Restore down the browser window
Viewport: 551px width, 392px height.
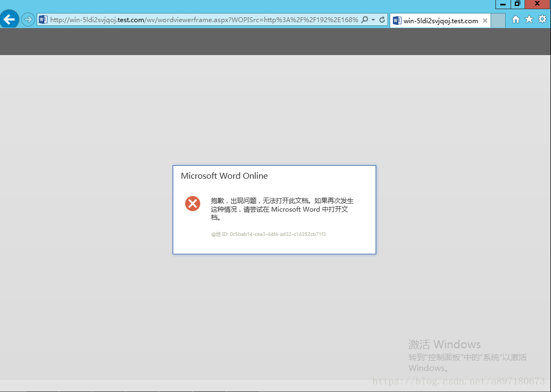[x=518, y=4]
